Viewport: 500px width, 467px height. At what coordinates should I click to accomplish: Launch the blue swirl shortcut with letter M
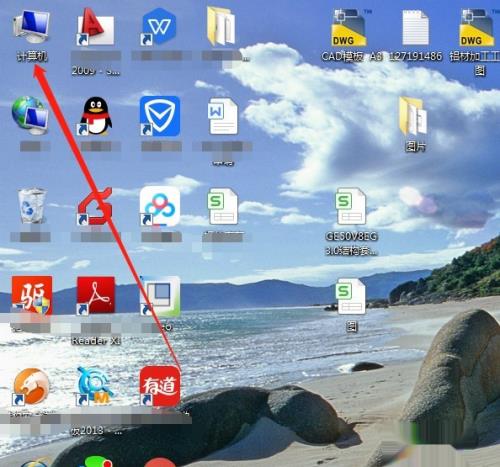pyautogui.click(x=95, y=386)
